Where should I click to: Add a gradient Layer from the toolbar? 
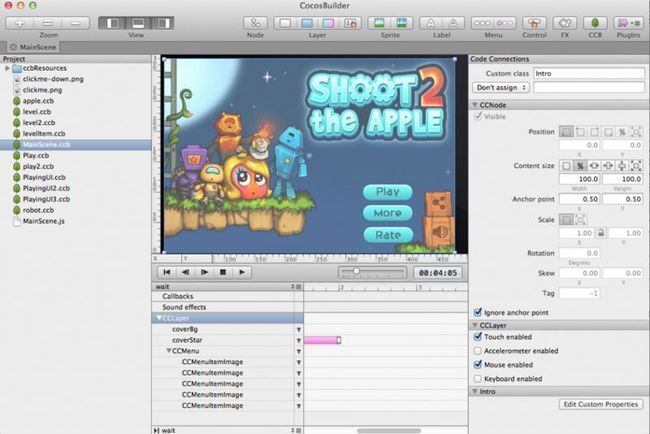click(x=328, y=23)
